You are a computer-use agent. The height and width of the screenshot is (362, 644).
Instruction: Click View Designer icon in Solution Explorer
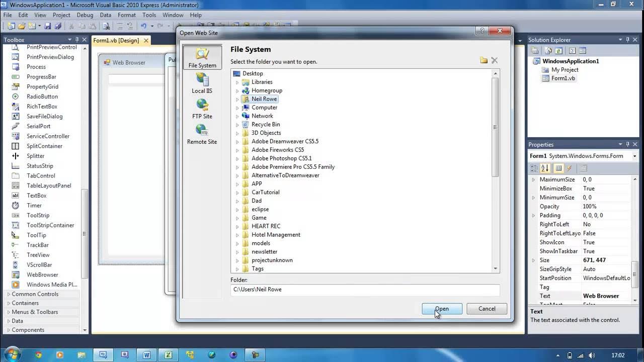583,51
